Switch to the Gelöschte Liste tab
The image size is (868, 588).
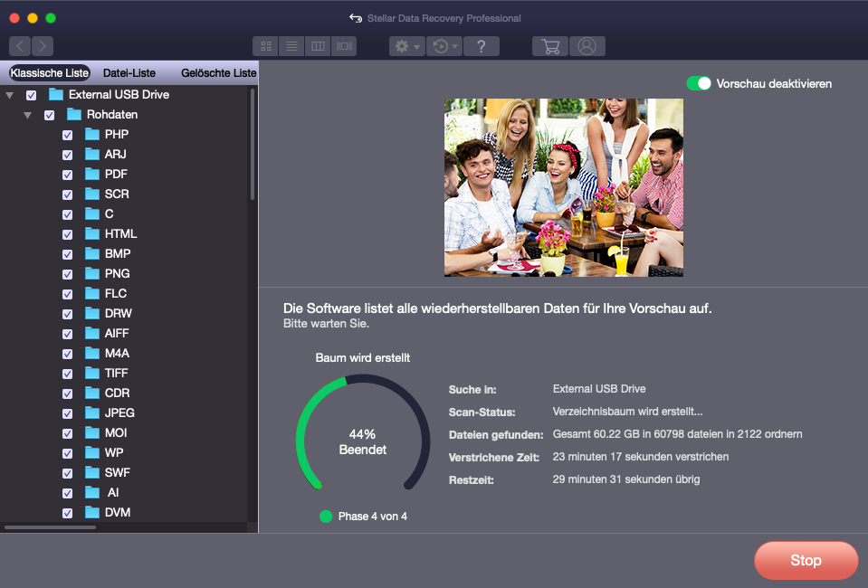click(x=218, y=72)
